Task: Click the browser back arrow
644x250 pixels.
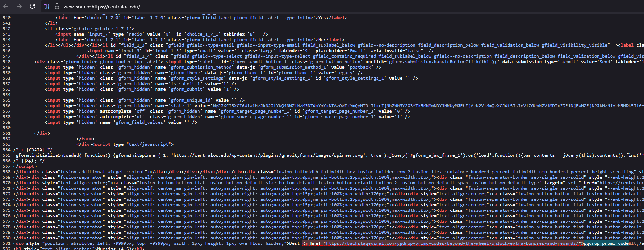Action: 6,6
